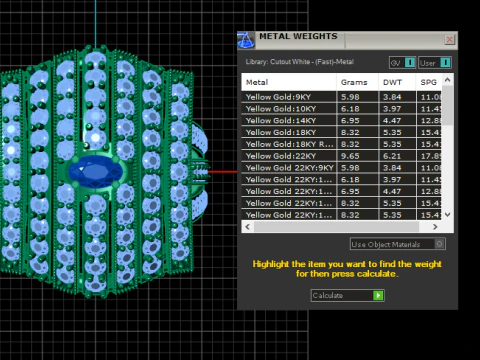
Task: Click the blue oval sapphire gemstone
Action: pos(95,172)
